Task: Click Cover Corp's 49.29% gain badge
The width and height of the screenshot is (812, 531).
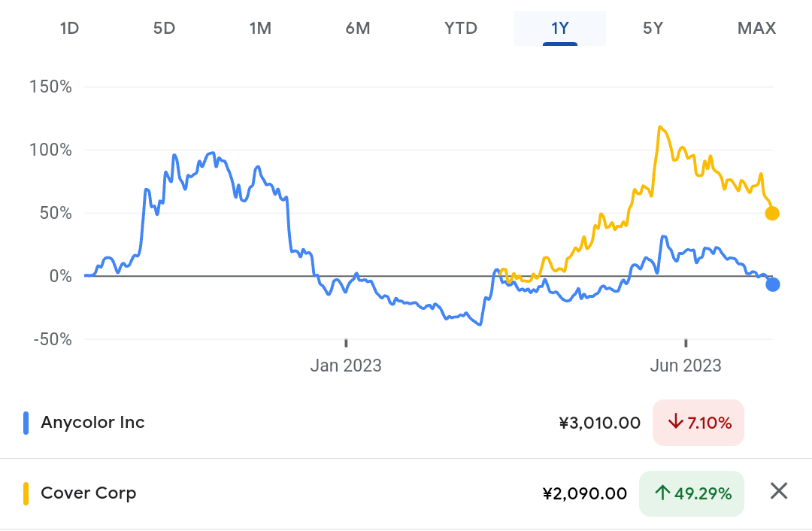Action: click(x=692, y=493)
